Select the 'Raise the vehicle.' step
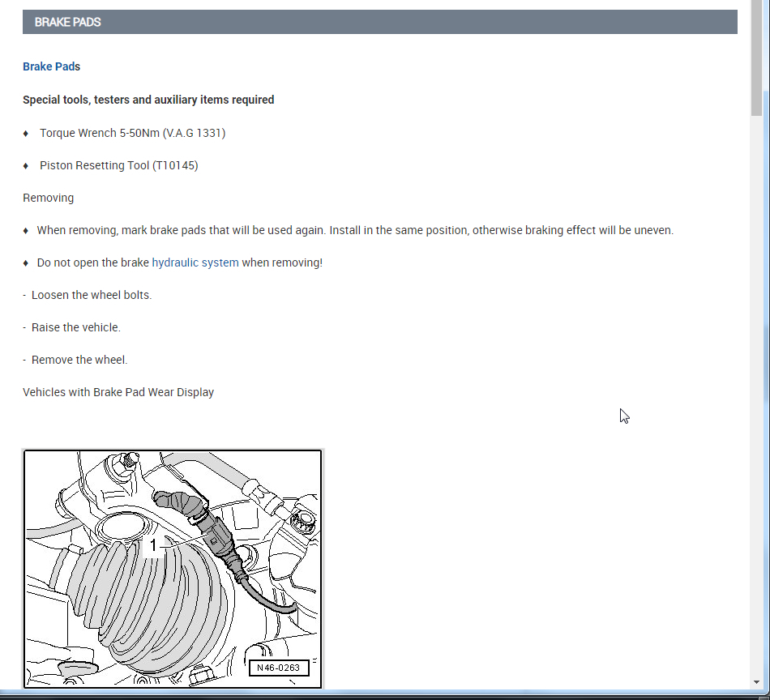The height and width of the screenshot is (700, 770). point(75,327)
